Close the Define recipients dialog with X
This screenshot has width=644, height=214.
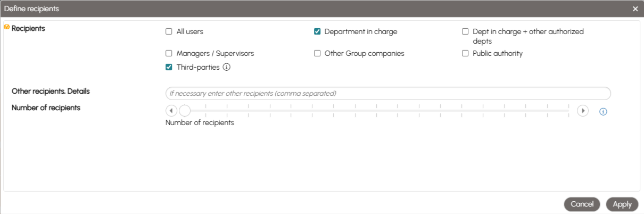click(635, 9)
